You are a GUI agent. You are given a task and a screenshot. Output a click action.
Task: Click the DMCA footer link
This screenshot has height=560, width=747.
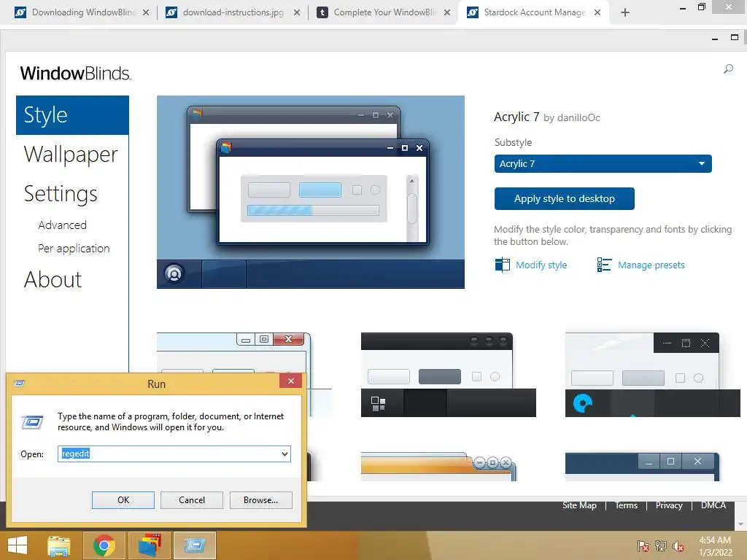click(713, 505)
